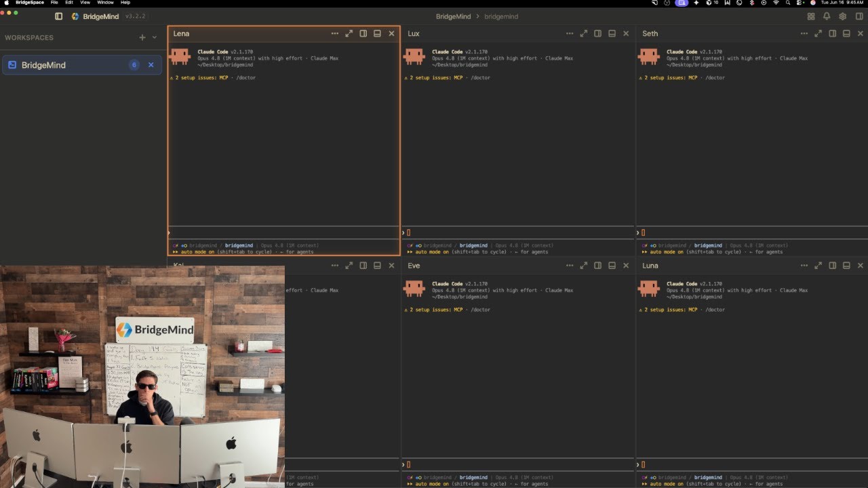Click the Lux pane title
Image resolution: width=868 pixels, height=488 pixels.
click(414, 33)
